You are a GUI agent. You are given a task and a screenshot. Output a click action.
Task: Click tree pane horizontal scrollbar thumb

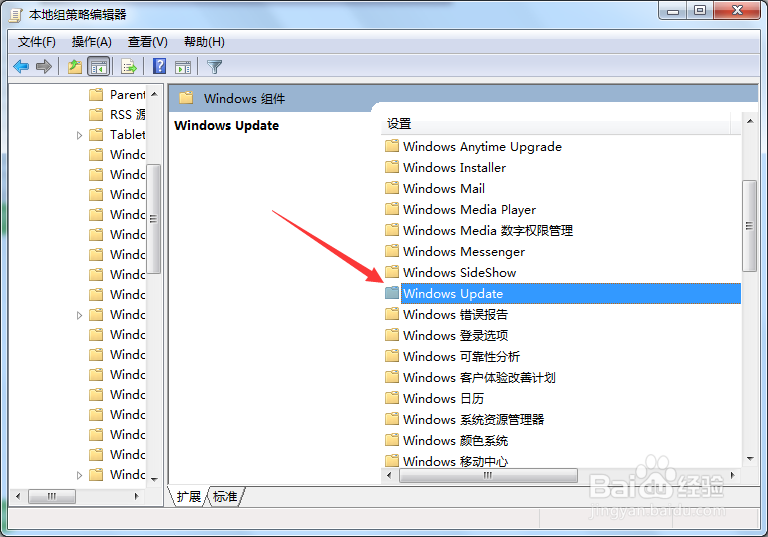pyautogui.click(x=52, y=496)
